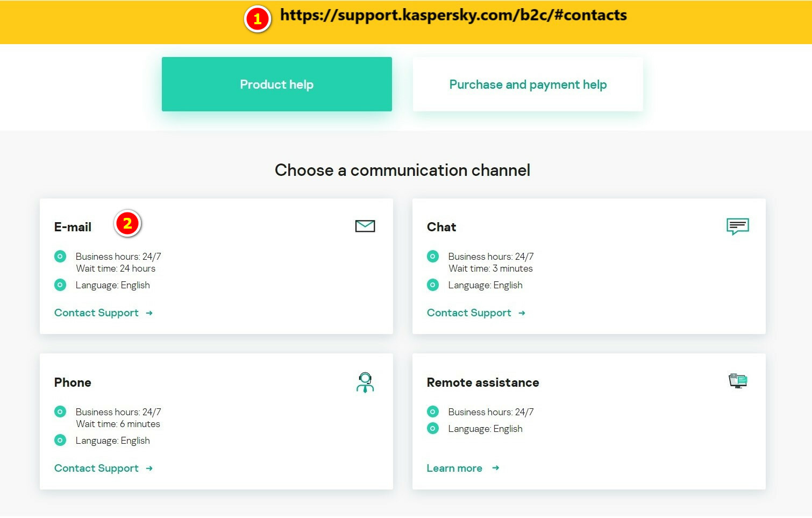Open Contact Support link under E-mail
This screenshot has height=518, width=812.
tap(96, 313)
